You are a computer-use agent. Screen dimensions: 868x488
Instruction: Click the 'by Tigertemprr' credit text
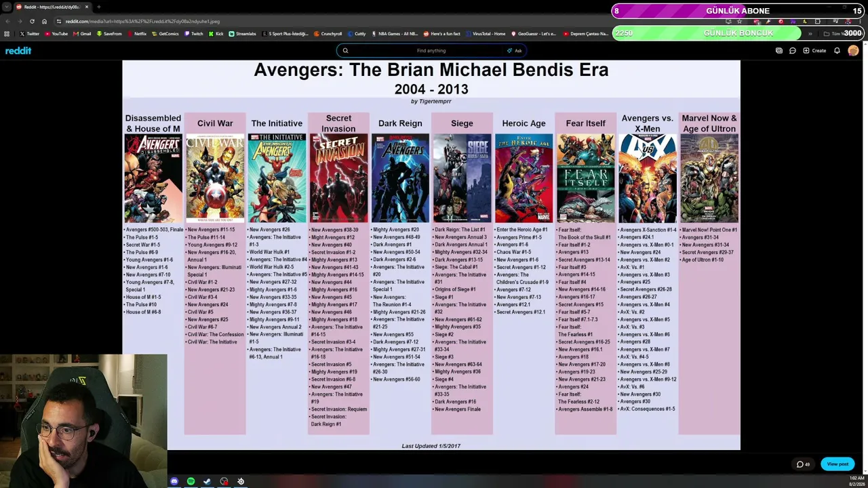[x=431, y=102]
